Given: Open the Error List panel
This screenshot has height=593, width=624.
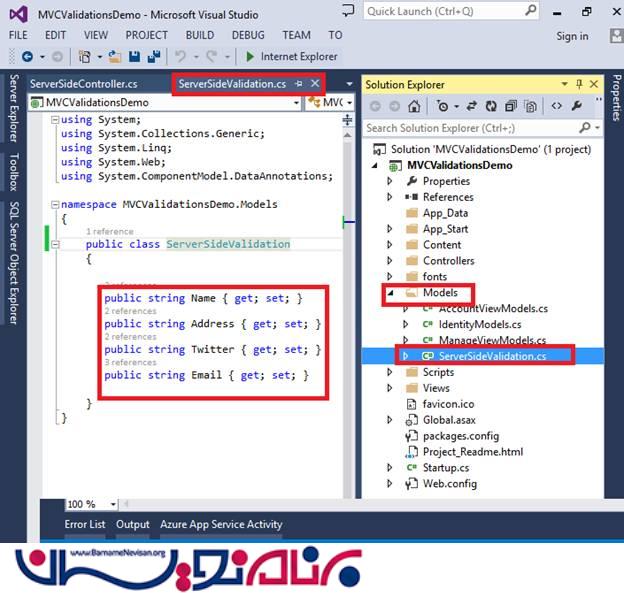Looking at the screenshot, I should 85,524.
